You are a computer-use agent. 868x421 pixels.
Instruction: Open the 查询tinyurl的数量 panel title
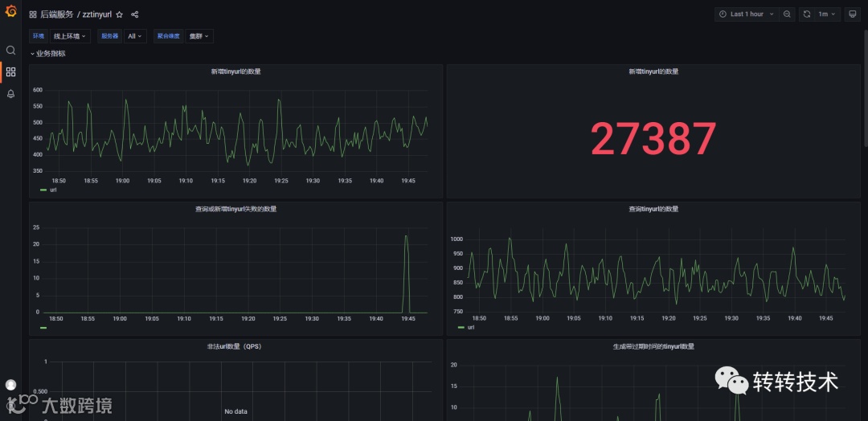click(653, 209)
